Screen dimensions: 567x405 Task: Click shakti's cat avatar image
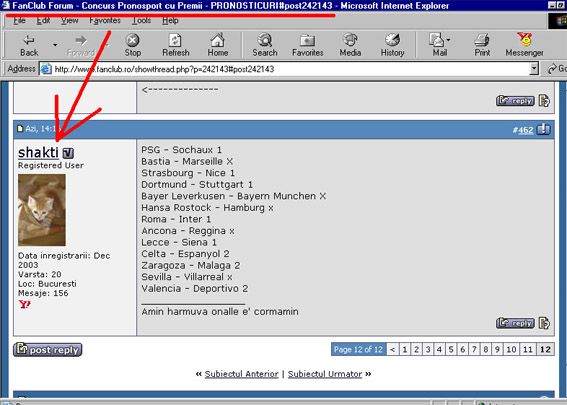coord(42,210)
